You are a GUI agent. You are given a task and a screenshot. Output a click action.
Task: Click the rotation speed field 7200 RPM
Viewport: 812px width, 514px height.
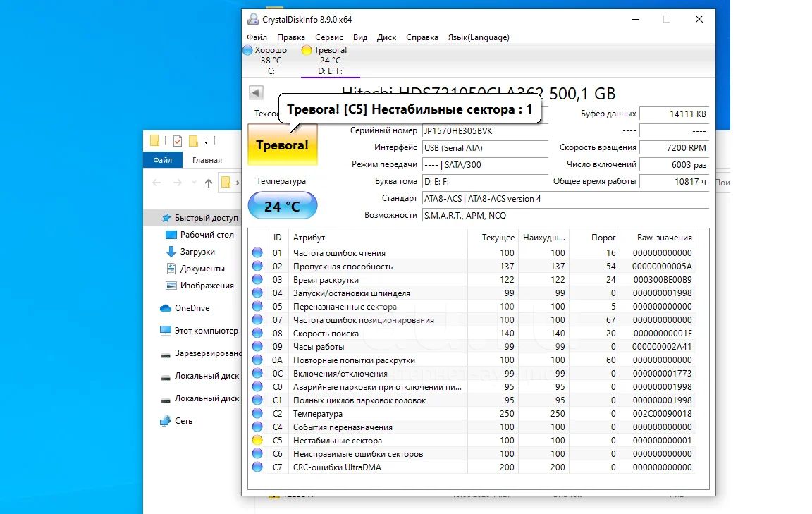click(675, 148)
